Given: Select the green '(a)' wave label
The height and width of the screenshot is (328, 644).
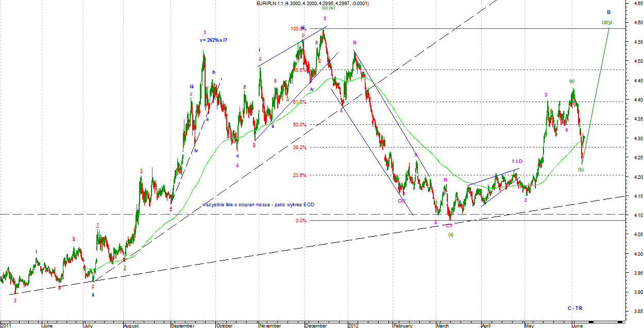Looking at the screenshot, I should [x=571, y=81].
